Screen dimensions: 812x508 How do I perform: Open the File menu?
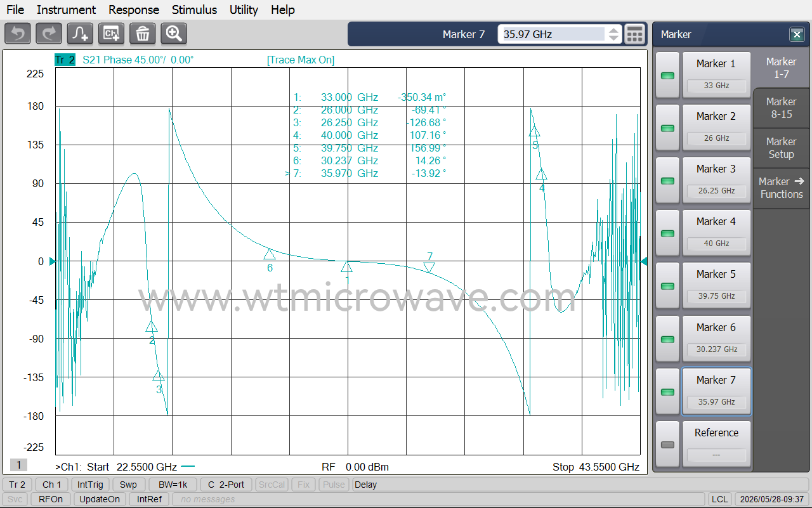pos(15,10)
